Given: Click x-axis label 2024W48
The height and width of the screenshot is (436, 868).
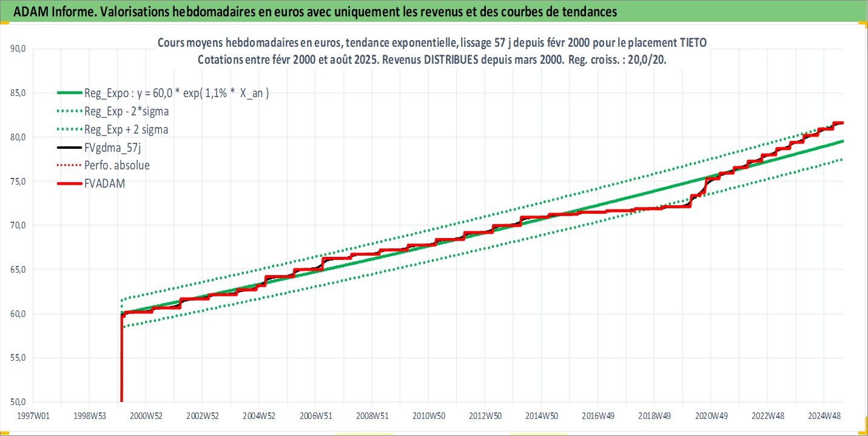Looking at the screenshot, I should [823, 416].
